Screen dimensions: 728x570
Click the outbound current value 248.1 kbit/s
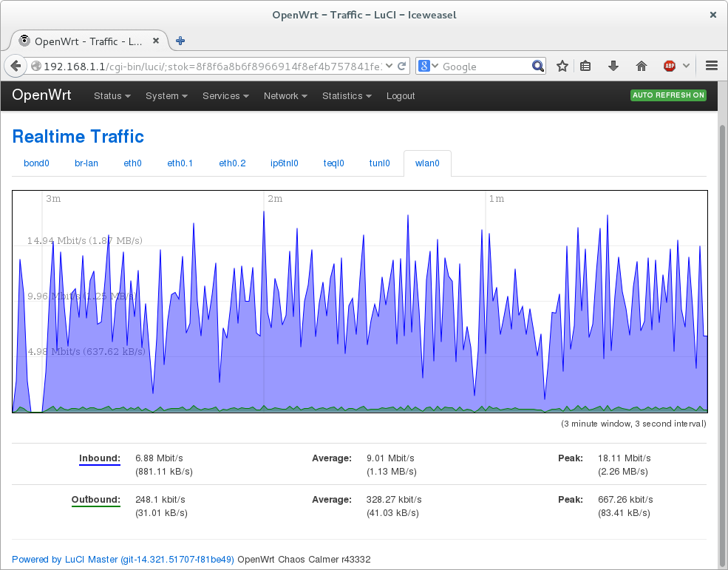[160, 499]
